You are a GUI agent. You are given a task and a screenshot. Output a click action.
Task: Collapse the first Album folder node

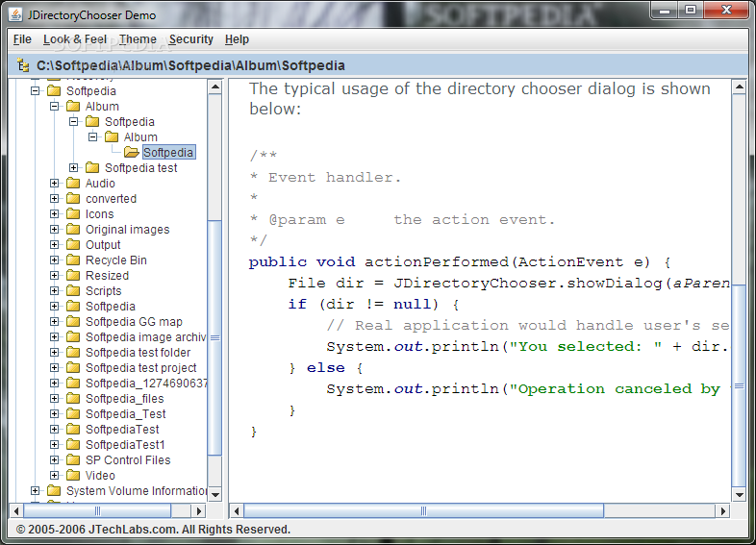pyautogui.click(x=55, y=106)
